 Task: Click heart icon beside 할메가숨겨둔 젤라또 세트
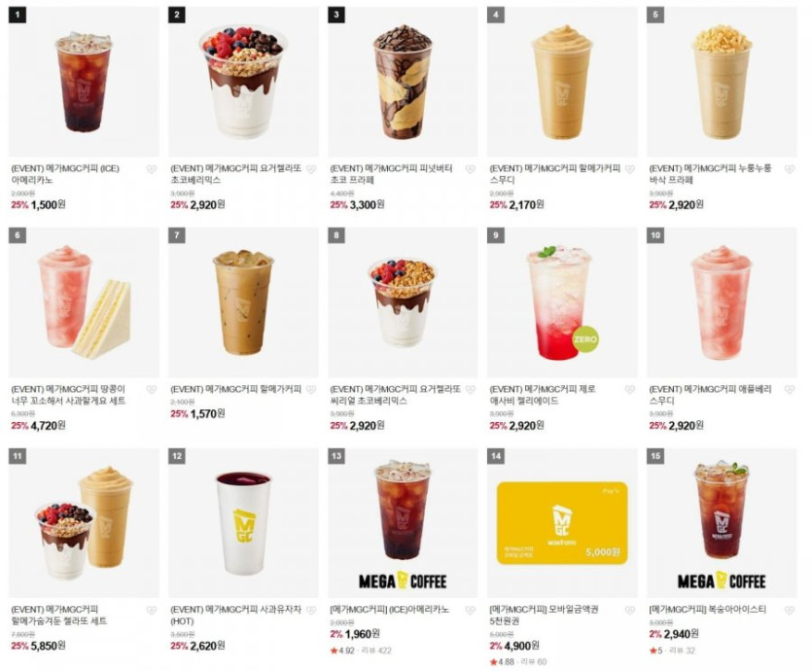151,611
